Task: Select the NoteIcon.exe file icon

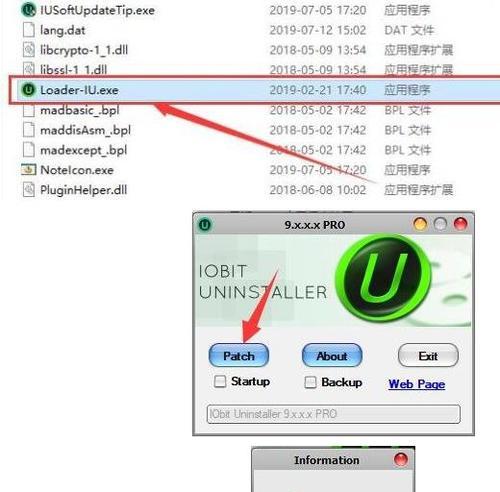Action: [29, 170]
